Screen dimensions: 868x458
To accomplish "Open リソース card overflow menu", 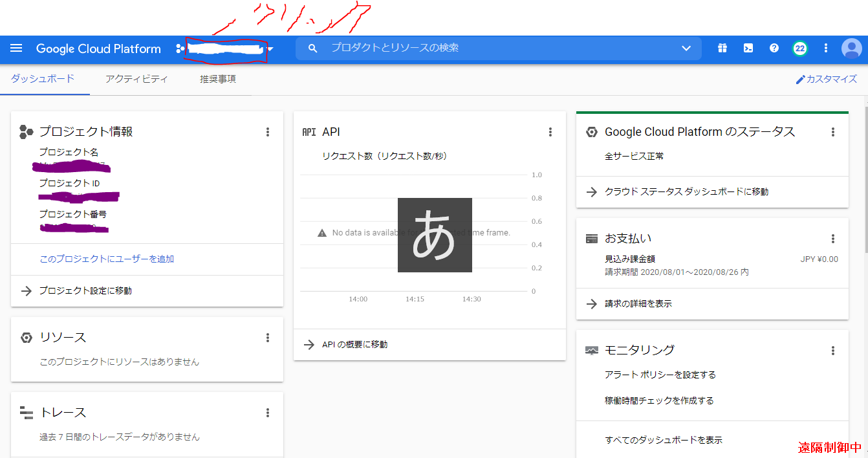I will pos(267,337).
